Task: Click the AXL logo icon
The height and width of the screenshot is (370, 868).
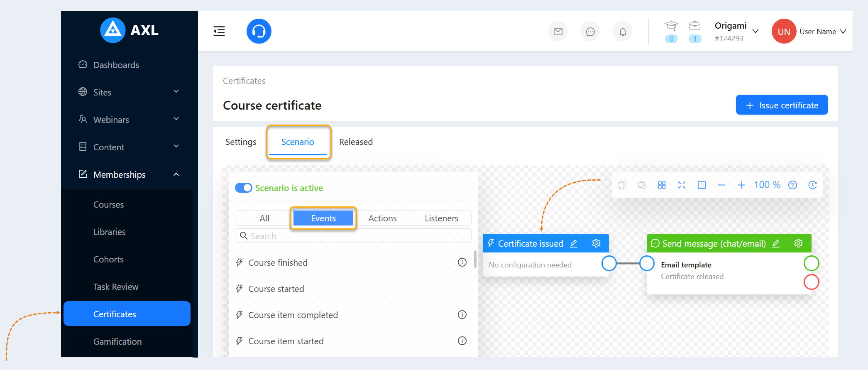Action: tap(112, 30)
